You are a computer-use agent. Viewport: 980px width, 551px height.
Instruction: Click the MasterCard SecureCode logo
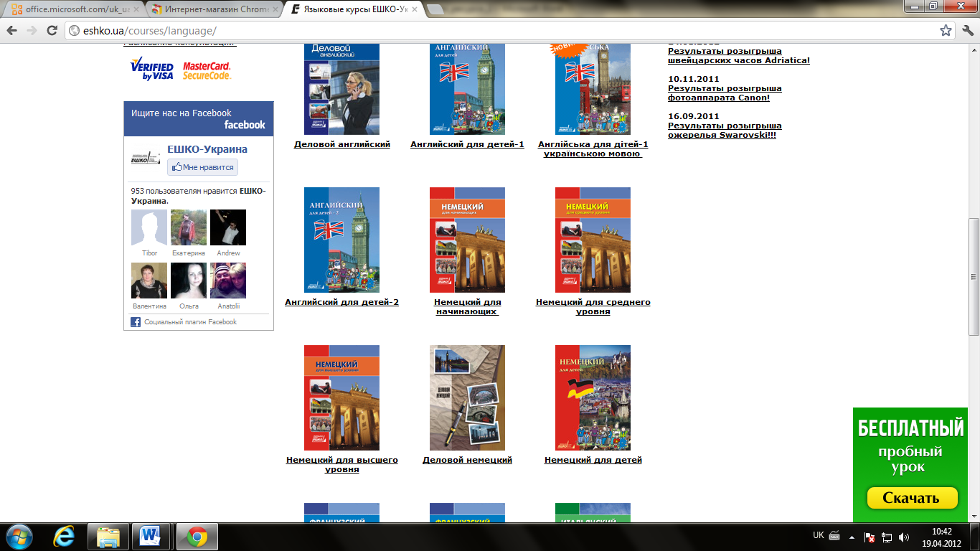[x=207, y=70]
